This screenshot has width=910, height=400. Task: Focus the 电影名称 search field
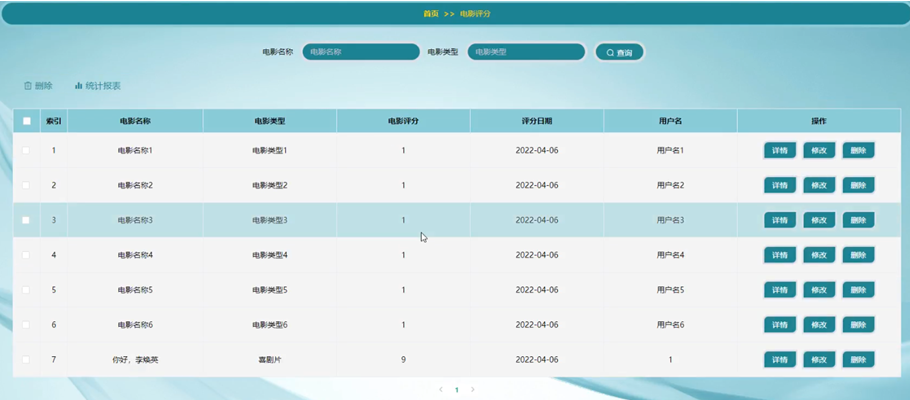tap(361, 52)
